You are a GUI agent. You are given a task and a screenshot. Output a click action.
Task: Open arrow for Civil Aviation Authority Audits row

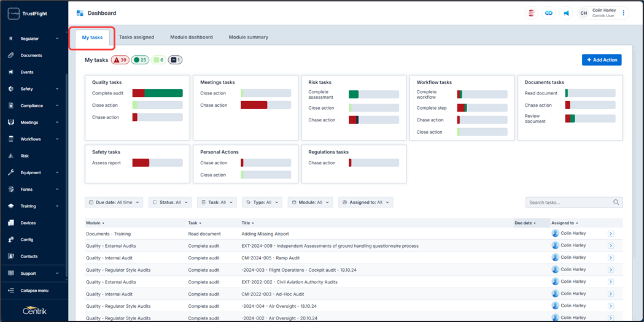[611, 282]
